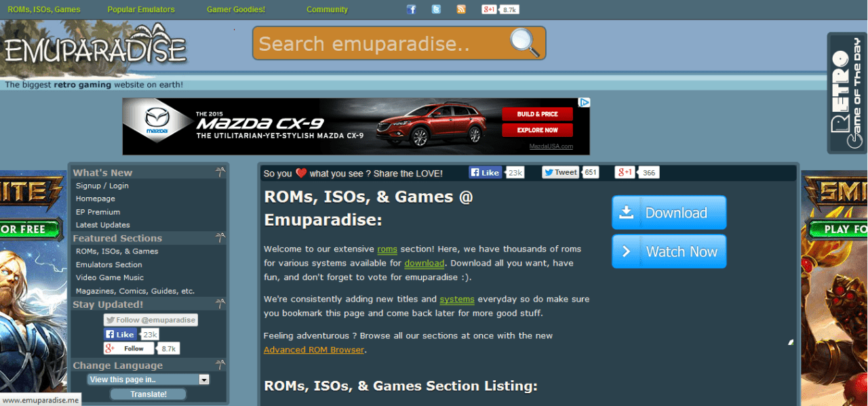Click the sidebar Facebook Like button
Viewport: 868px width, 406px height.
[x=120, y=334]
